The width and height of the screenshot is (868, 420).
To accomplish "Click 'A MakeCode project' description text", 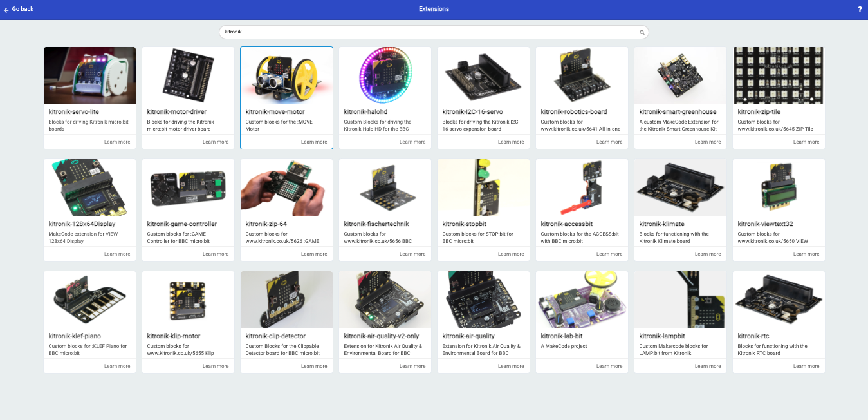I will click(x=564, y=346).
